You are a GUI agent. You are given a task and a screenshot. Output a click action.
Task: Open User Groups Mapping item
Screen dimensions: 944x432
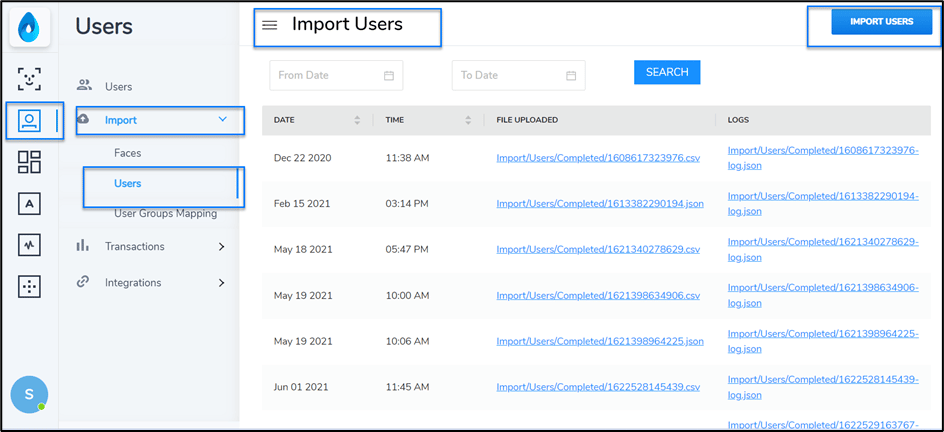point(166,214)
